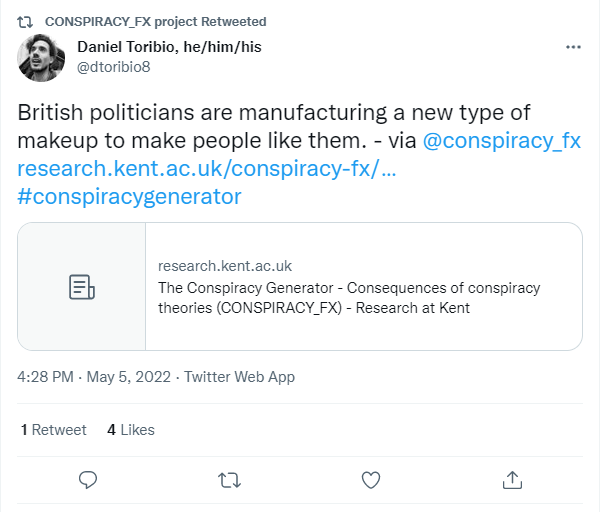
Task: Open The Conspiracy Generator link card title
Action: click(349, 298)
